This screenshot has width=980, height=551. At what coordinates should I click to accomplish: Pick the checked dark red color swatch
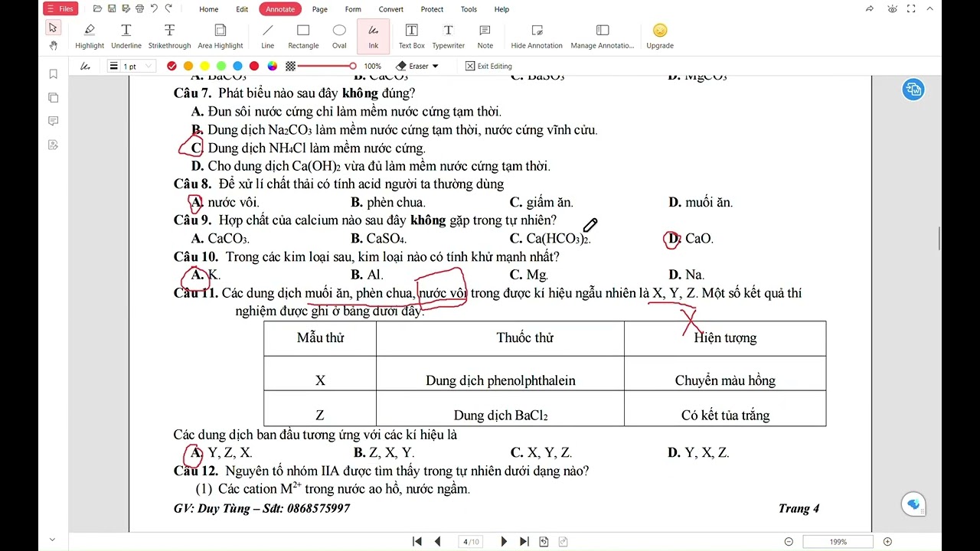click(x=171, y=67)
